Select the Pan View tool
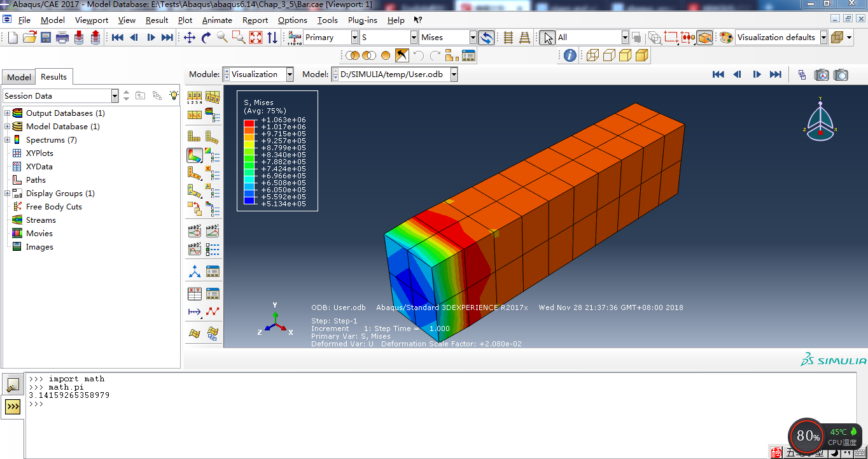Image resolution: width=868 pixels, height=459 pixels. click(190, 37)
